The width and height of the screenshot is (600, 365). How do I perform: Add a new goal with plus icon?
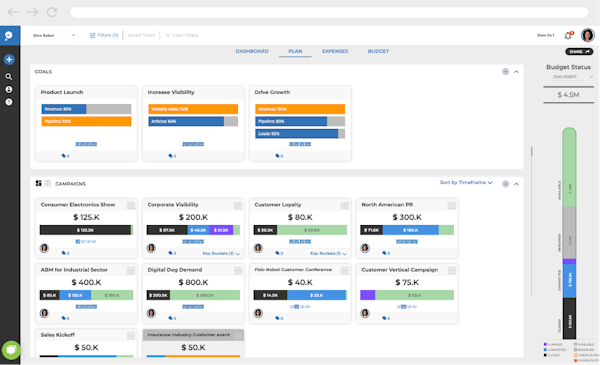[x=505, y=72]
